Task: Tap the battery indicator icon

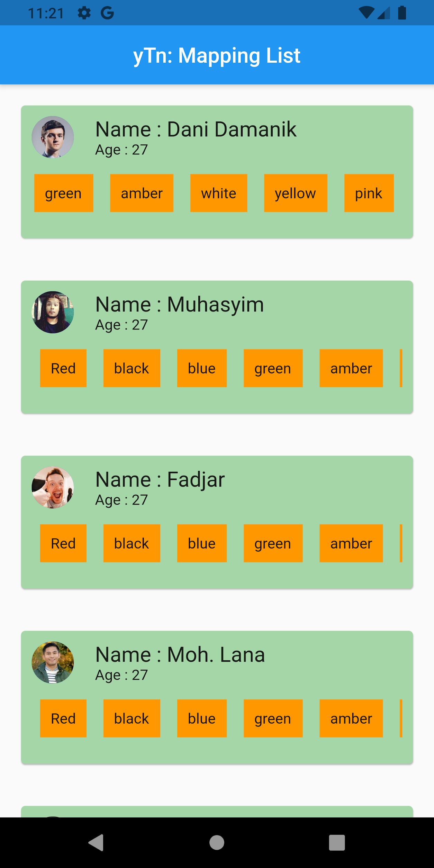Action: (x=403, y=12)
